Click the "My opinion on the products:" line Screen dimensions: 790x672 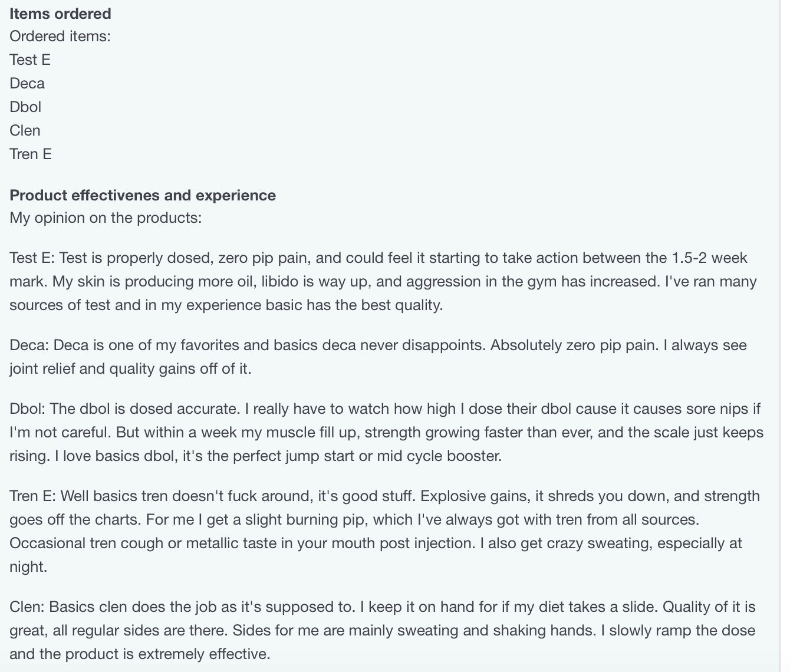pos(106,218)
